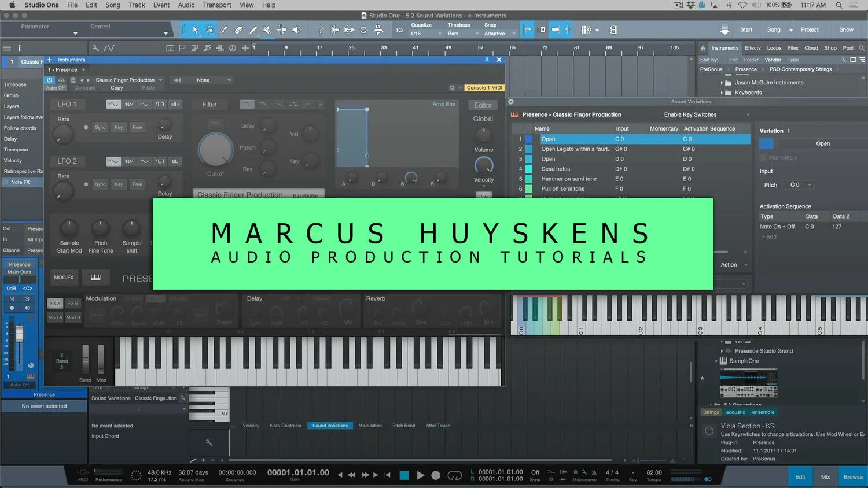
Task: Activate the Mute tool
Action: 267,29
